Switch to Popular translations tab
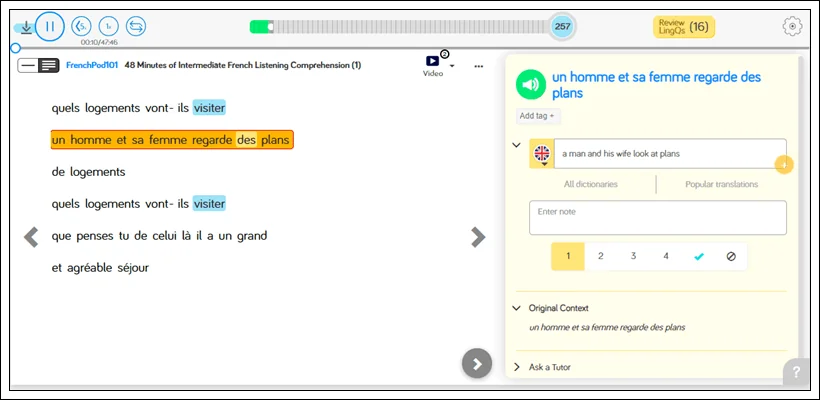This screenshot has height=400, width=820. (x=721, y=184)
